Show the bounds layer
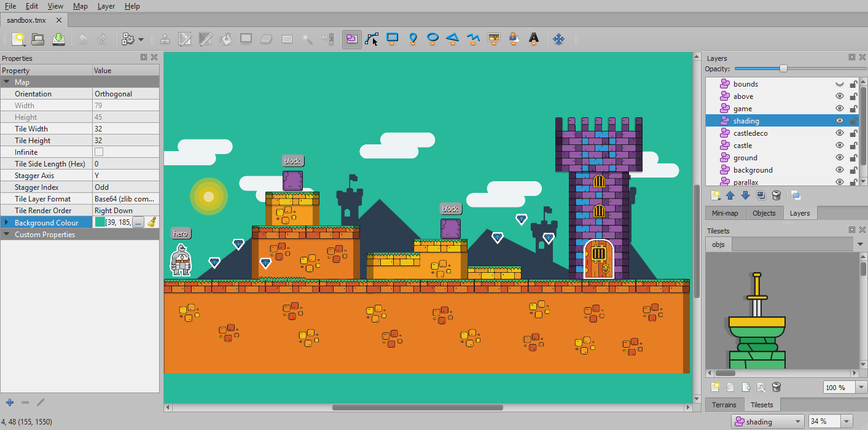 [x=839, y=84]
